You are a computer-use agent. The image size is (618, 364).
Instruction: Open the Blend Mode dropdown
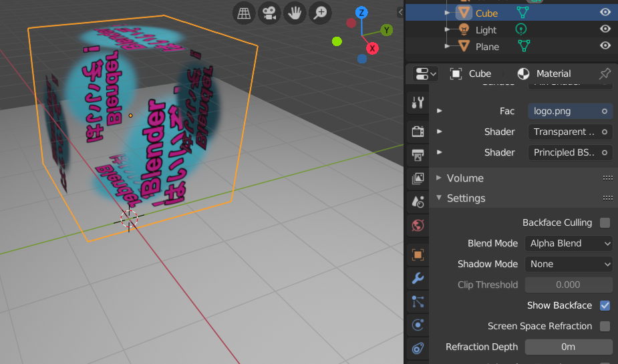click(569, 244)
